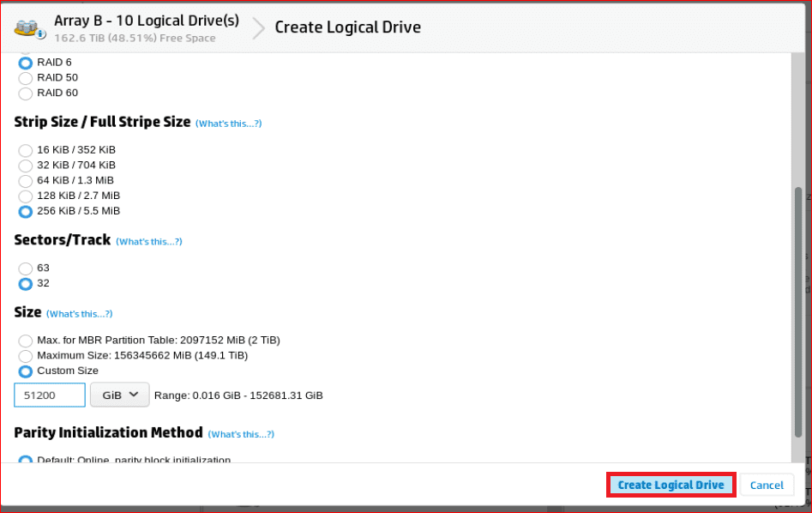Choose RAID 60 radio button
Image resolution: width=812 pixels, height=513 pixels.
pyautogui.click(x=26, y=94)
